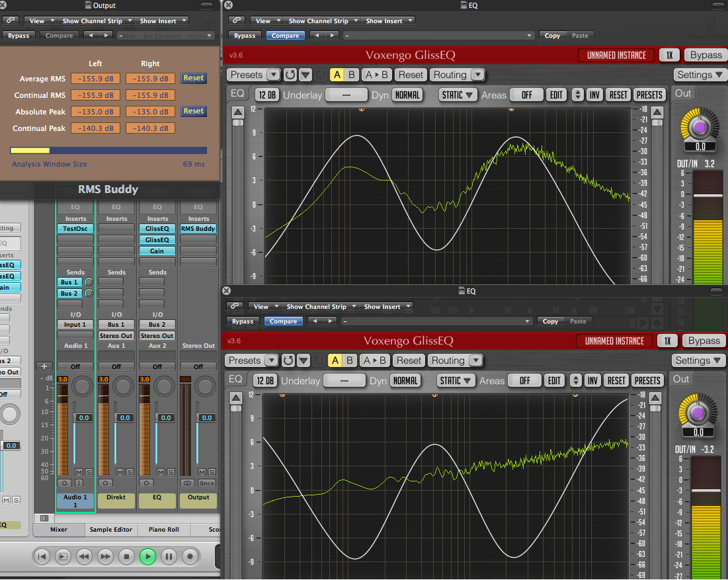Select previous setting arrow in top EQ window
The width and height of the screenshot is (728, 580).
(317, 35)
